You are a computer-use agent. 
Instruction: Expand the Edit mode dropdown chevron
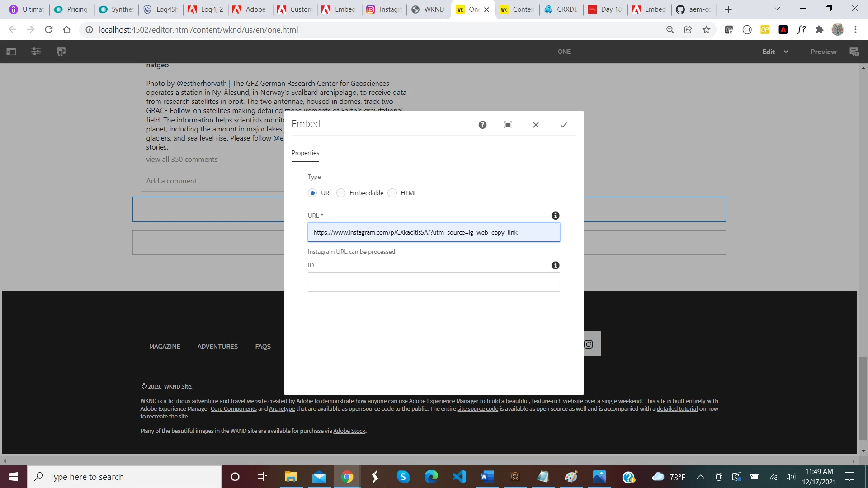click(x=786, y=52)
